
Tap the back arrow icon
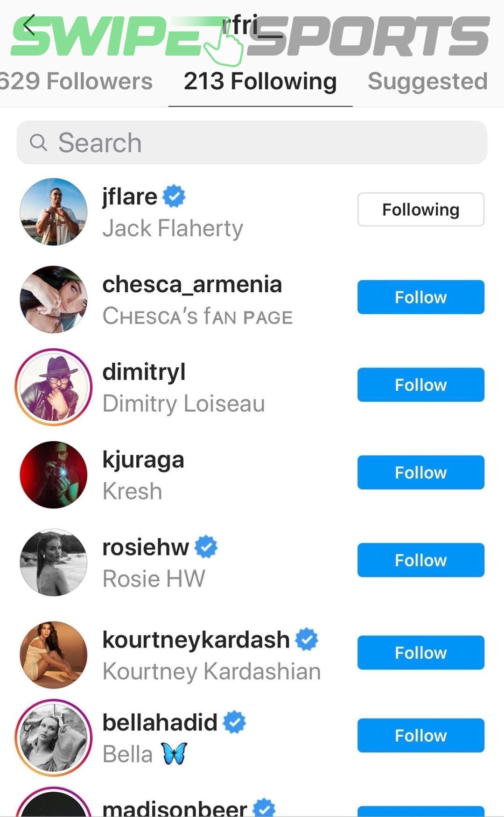29,25
